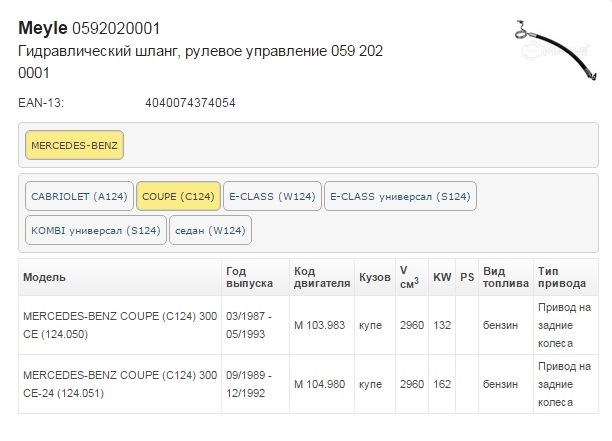Click the PS column header

tap(467, 277)
